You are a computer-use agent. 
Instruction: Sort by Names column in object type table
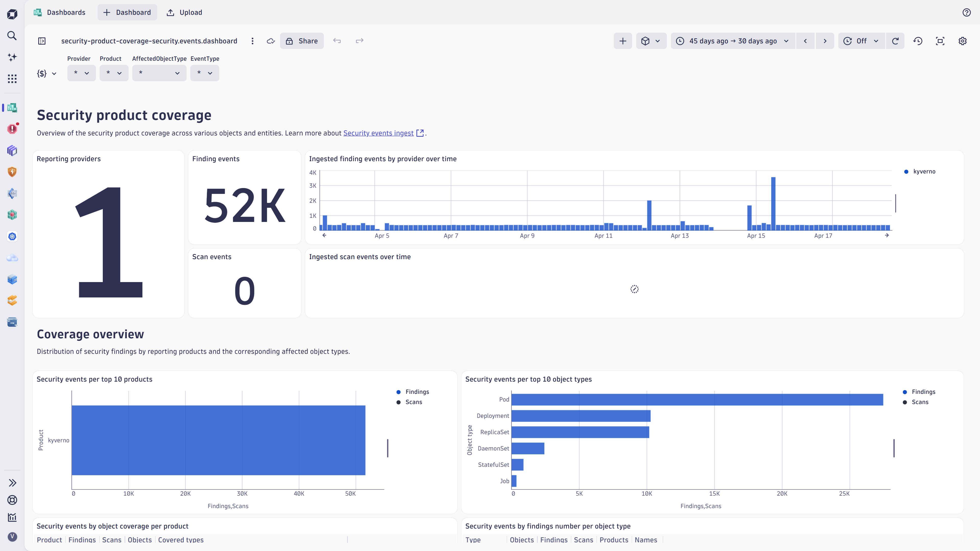coord(646,540)
